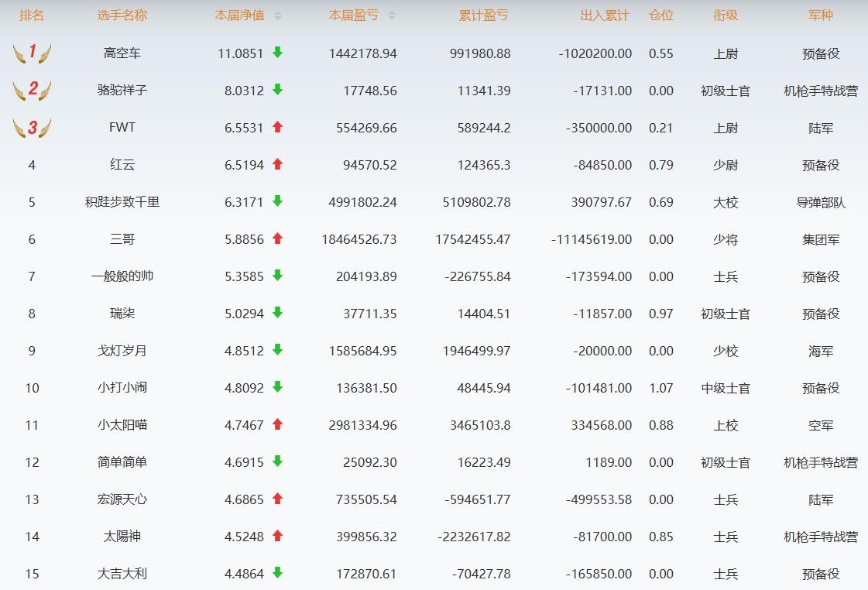This screenshot has width=868, height=590.
Task: Click the rank 1 gold wings badge
Action: 32,53
